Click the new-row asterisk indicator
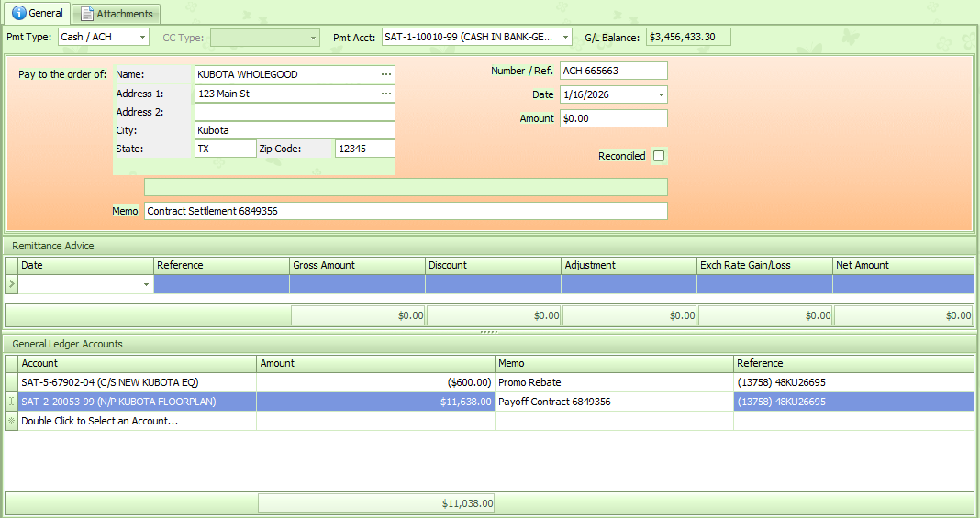Viewport: 980px width, 518px height. (11, 421)
